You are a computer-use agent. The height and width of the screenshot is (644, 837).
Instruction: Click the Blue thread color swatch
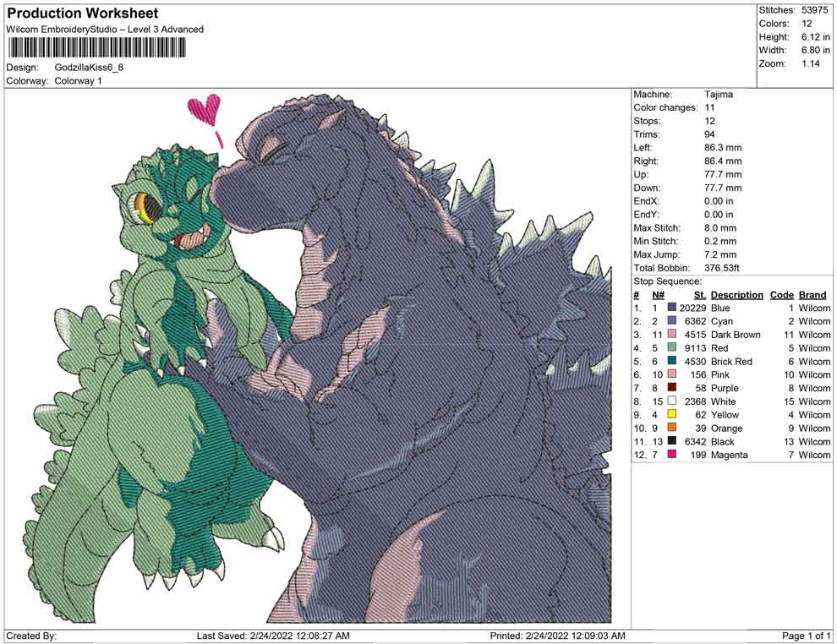[x=671, y=308]
